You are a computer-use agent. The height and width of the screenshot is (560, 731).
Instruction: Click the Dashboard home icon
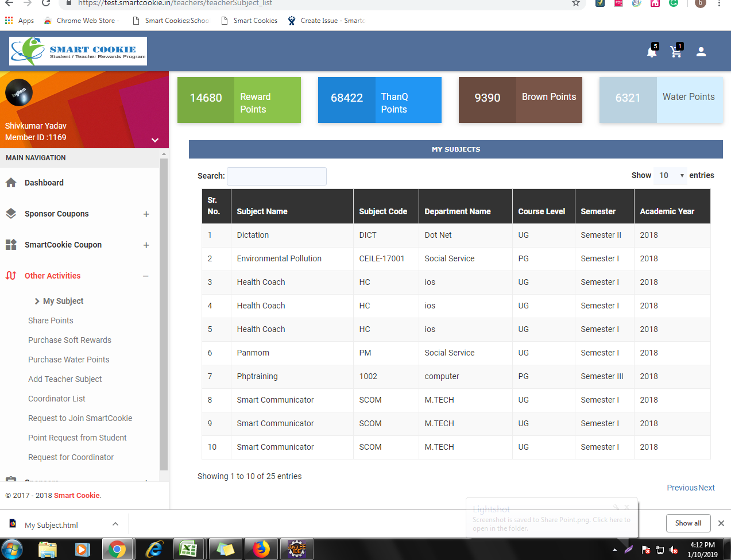[11, 183]
